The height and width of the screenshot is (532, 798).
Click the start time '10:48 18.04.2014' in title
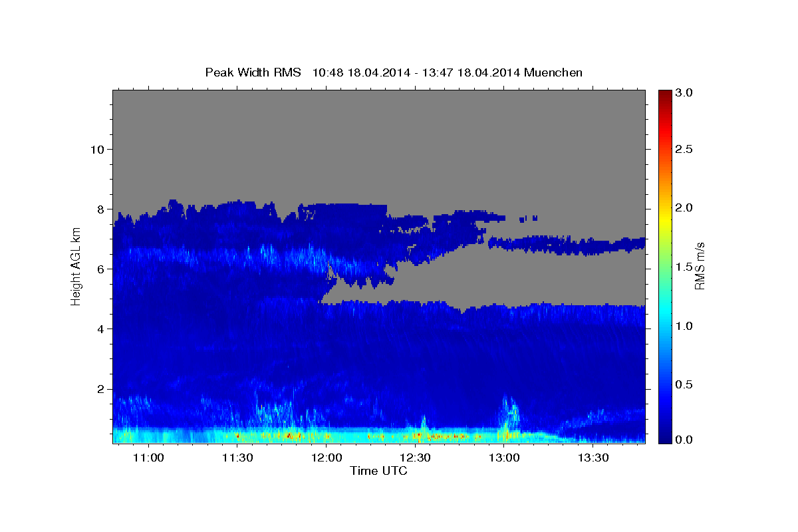click(361, 72)
